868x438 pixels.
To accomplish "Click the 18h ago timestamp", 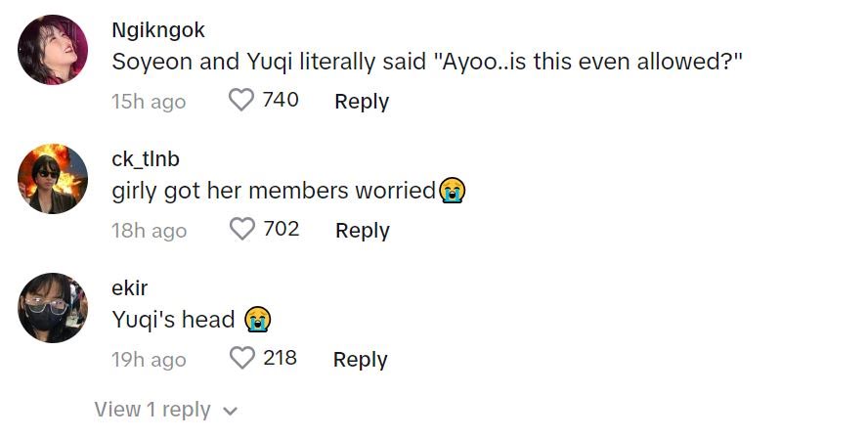I will point(149,231).
